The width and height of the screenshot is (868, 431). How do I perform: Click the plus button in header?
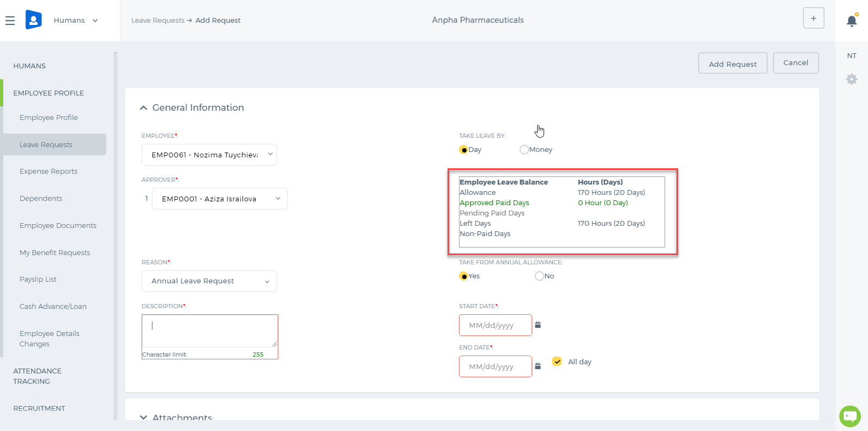[x=813, y=18]
